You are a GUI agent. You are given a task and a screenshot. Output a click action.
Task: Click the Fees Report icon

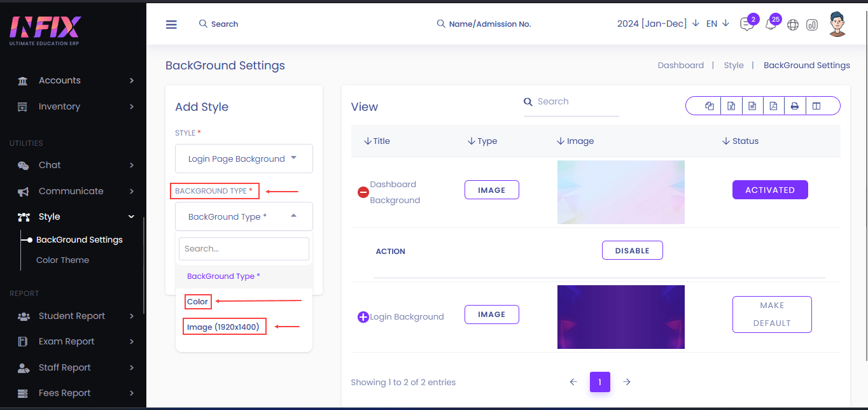(x=23, y=393)
